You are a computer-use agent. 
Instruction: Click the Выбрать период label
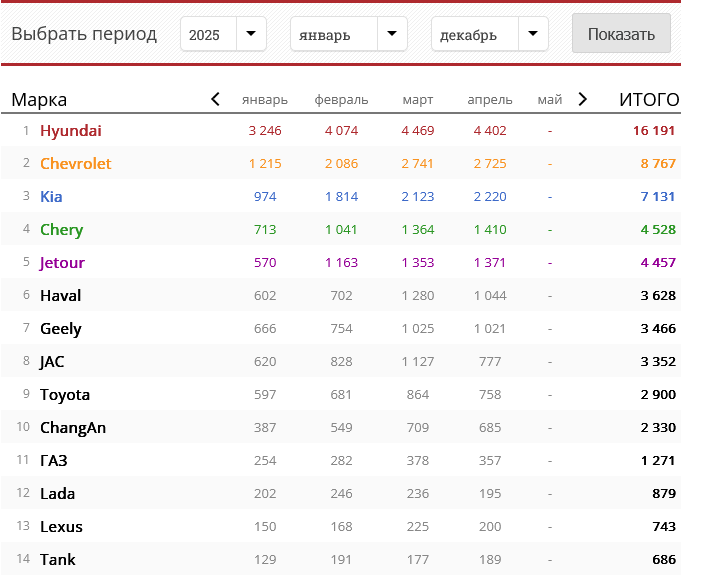(x=84, y=34)
